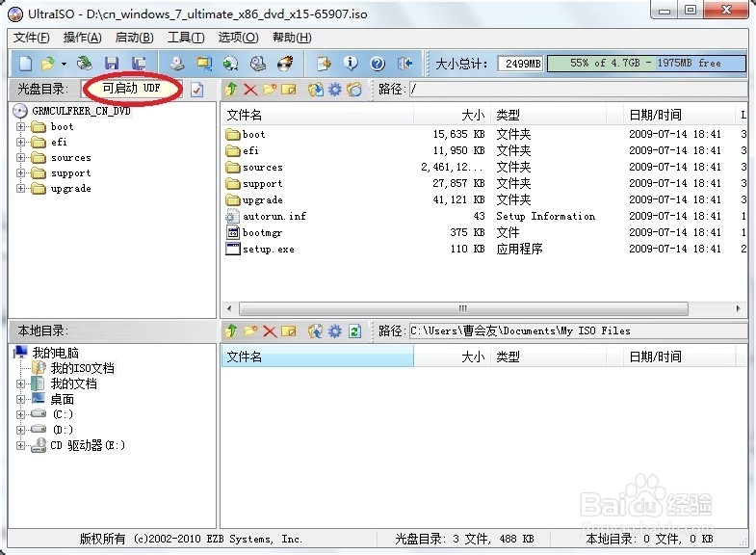Expand the support folder in disc tree
This screenshot has width=756, height=555.
pyautogui.click(x=20, y=173)
